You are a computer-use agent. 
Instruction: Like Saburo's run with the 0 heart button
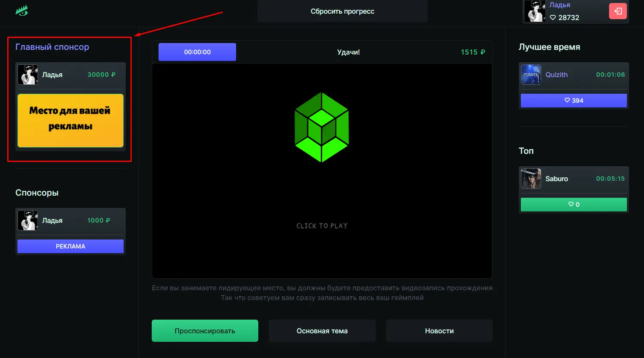pos(574,205)
